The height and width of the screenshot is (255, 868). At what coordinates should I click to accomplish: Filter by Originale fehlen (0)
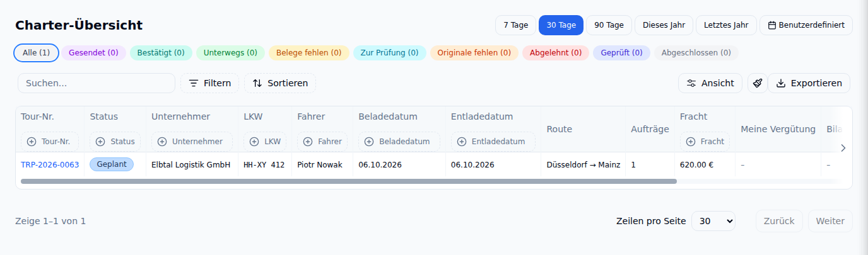tap(474, 53)
